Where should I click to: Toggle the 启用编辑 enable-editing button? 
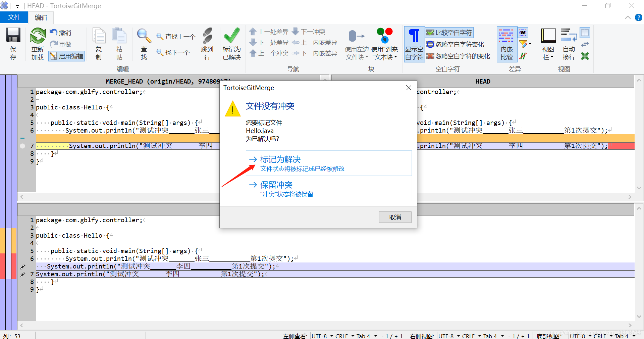[67, 56]
